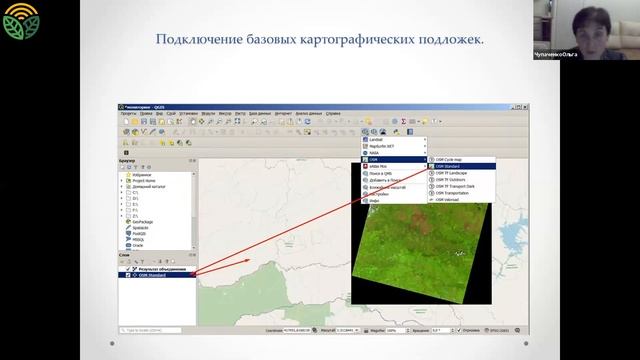Click the Python console icon
The width and height of the screenshot is (640, 360).
click(396, 132)
